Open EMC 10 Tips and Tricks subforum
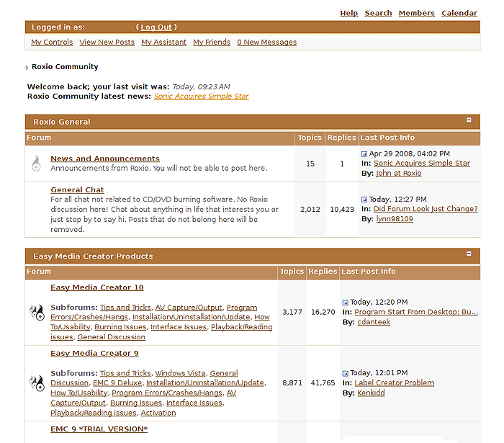The width and height of the screenshot is (504, 443). coord(125,308)
